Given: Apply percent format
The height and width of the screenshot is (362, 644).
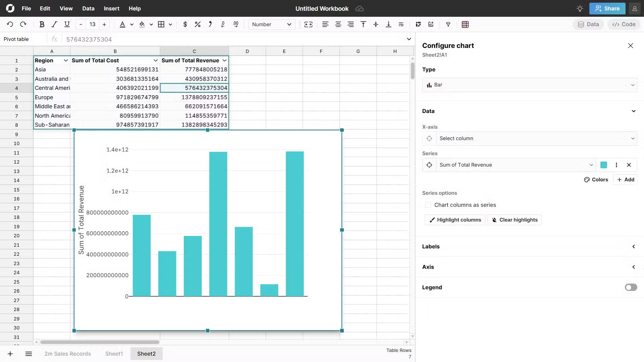Looking at the screenshot, I should pyautogui.click(x=197, y=24).
